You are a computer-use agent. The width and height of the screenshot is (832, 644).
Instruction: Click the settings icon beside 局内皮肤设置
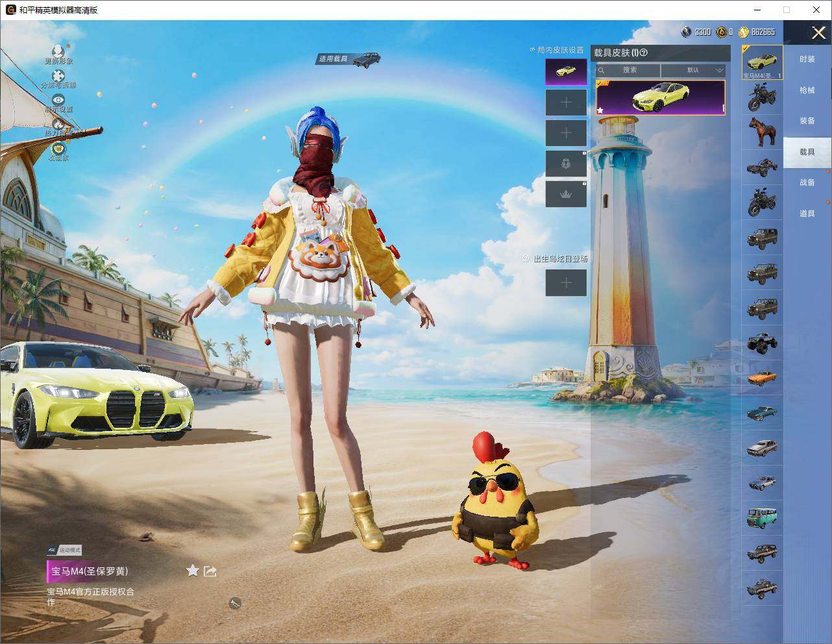tap(532, 49)
